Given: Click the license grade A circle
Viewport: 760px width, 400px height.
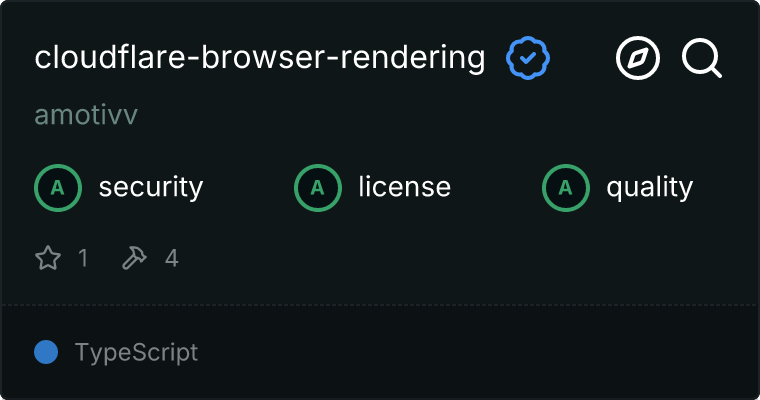Looking at the screenshot, I should tap(318, 188).
